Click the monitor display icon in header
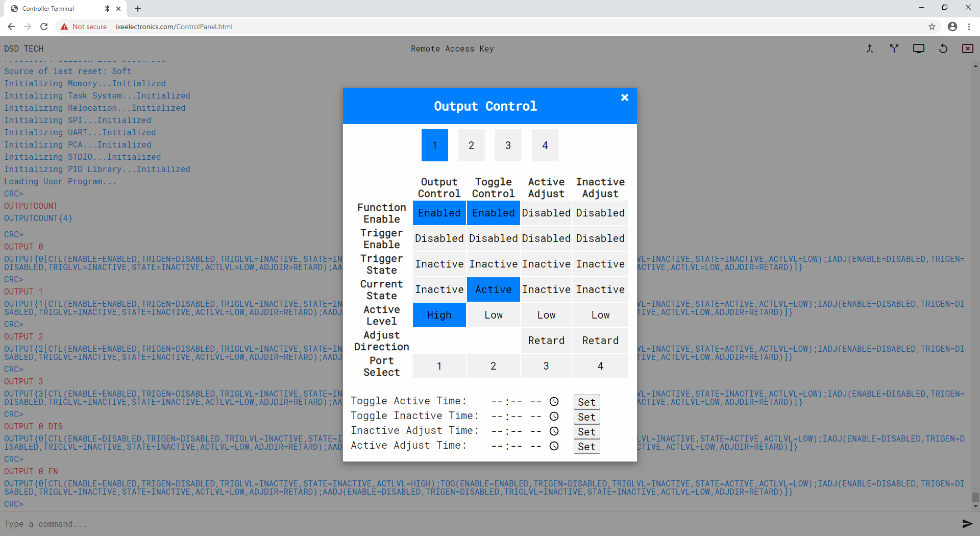The height and width of the screenshot is (536, 980). click(919, 48)
